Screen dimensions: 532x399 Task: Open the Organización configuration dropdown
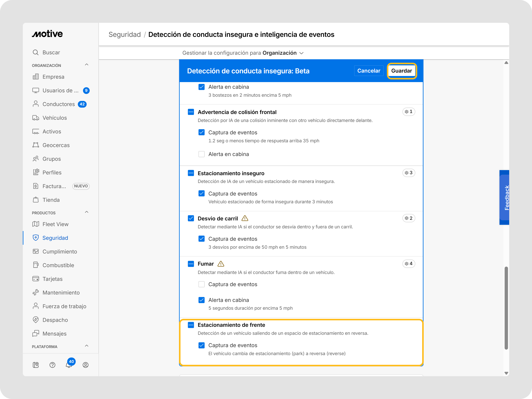coord(283,53)
